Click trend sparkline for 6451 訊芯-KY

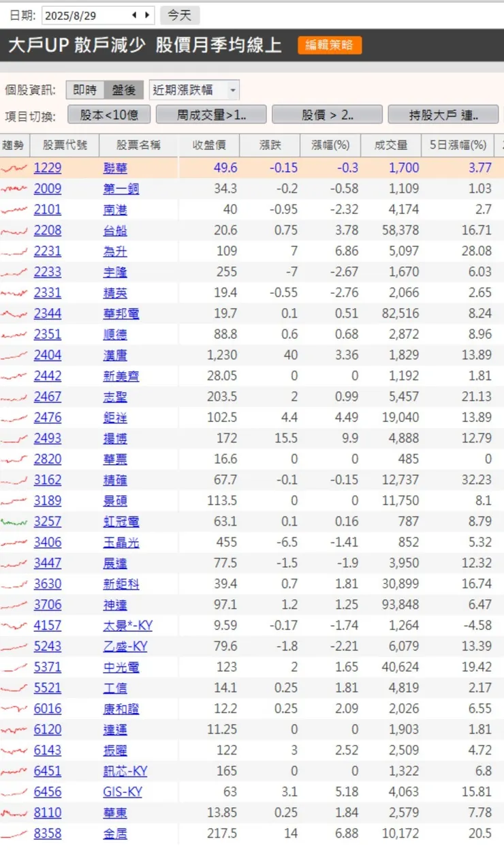click(14, 771)
